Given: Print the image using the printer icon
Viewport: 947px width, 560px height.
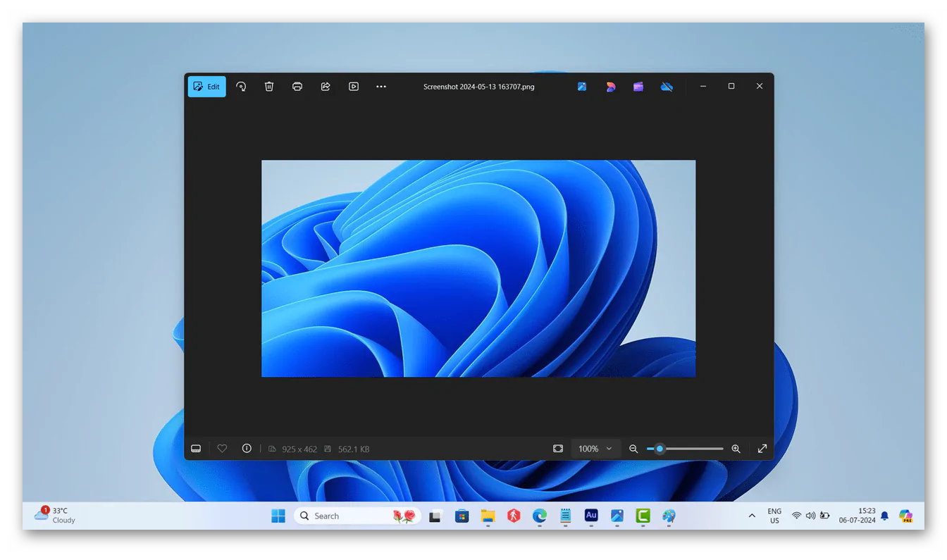Looking at the screenshot, I should pyautogui.click(x=297, y=87).
